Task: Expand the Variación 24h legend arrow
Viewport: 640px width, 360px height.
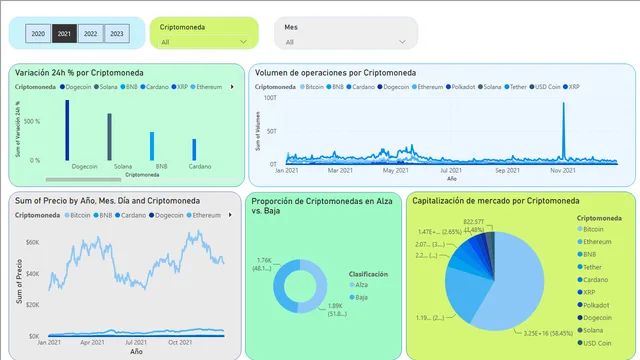Action: (x=232, y=87)
